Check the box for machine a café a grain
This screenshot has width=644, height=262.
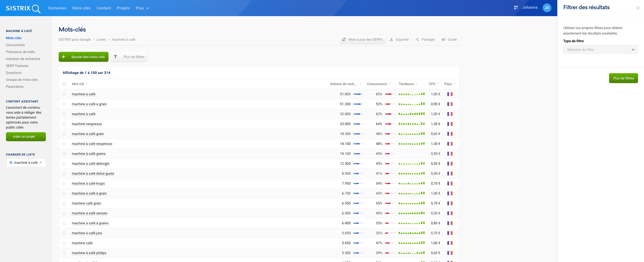coord(64,104)
